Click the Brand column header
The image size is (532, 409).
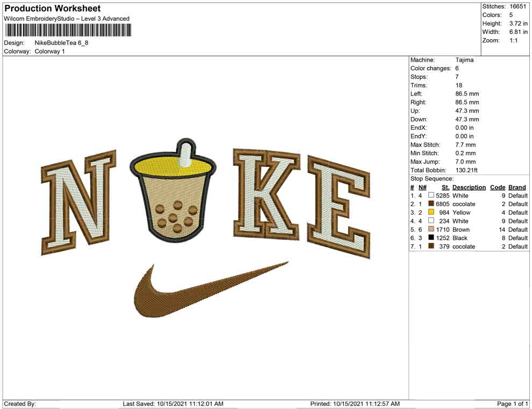(x=517, y=187)
